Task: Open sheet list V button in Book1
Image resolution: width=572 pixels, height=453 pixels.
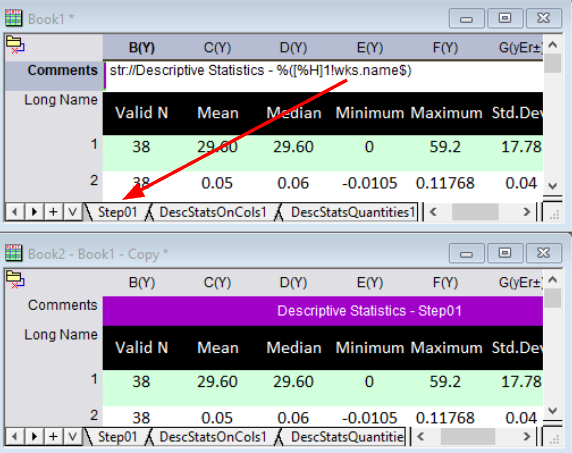Action: [73, 212]
